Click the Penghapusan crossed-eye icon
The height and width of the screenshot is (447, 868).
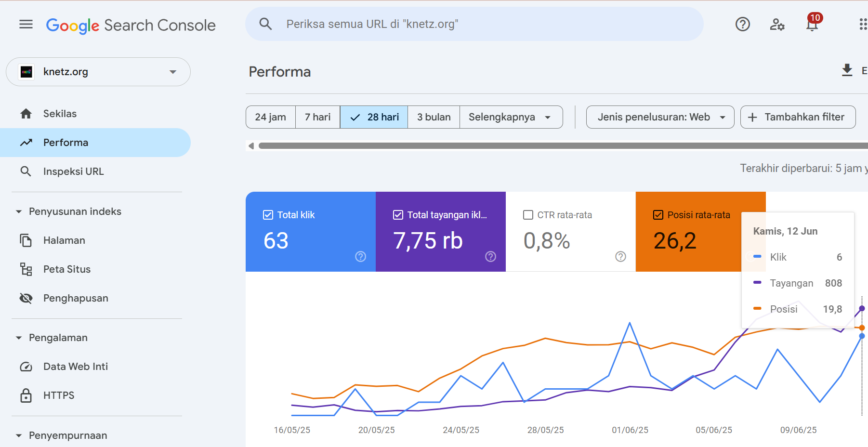tap(26, 298)
